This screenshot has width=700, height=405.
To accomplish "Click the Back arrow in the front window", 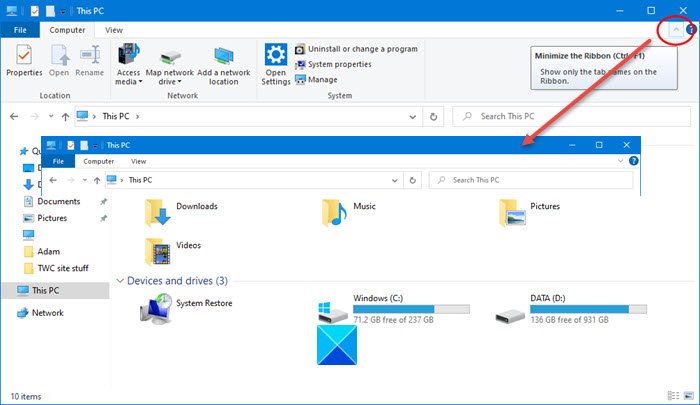I will click(x=53, y=180).
